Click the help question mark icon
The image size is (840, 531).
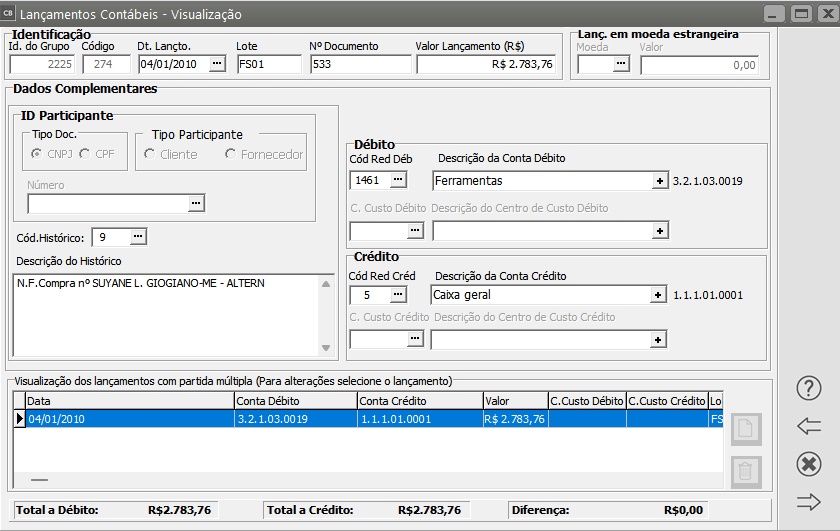click(x=808, y=388)
